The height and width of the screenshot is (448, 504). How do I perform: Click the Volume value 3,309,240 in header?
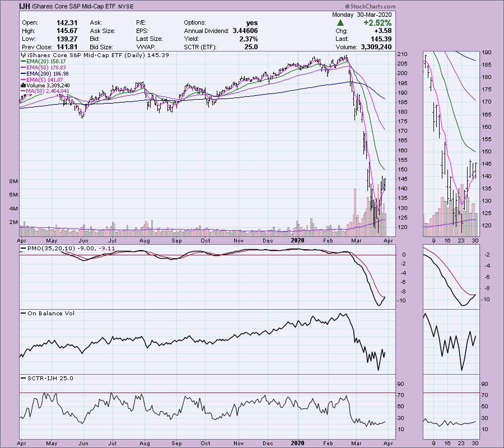[376, 47]
